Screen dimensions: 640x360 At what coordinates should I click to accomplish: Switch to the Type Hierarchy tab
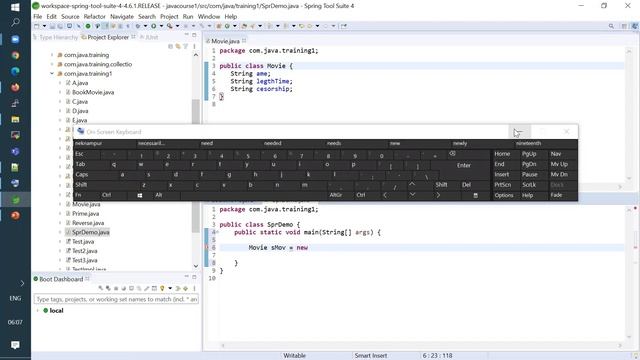click(x=55, y=37)
